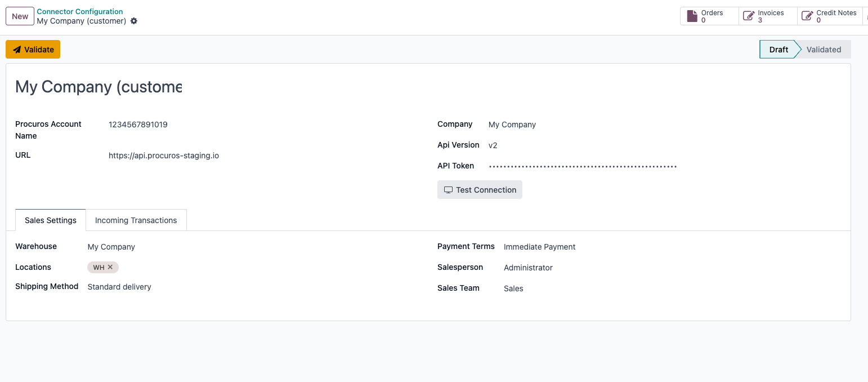Go to Connector Configuration breadcrumb
The image size is (868, 382).
80,11
